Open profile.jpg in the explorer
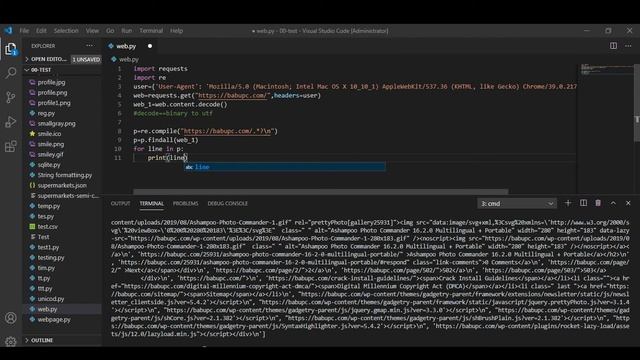Screen dimensions: 640x360 (51, 82)
